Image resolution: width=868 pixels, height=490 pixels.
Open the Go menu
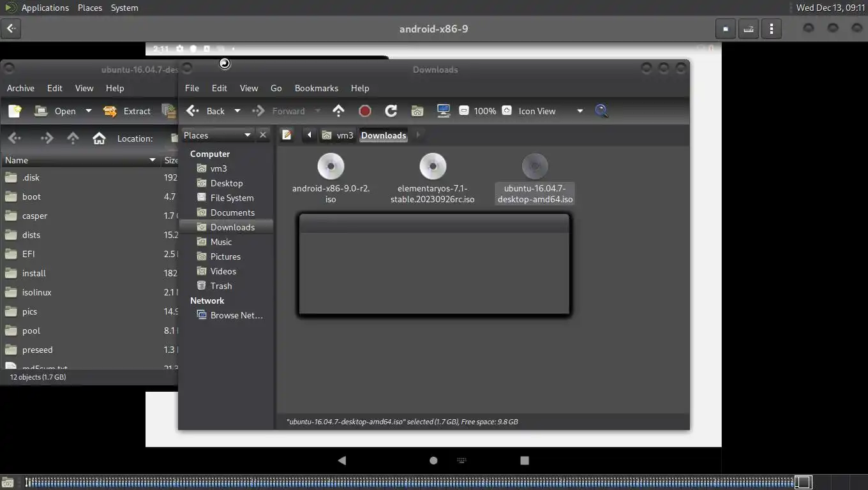(276, 88)
